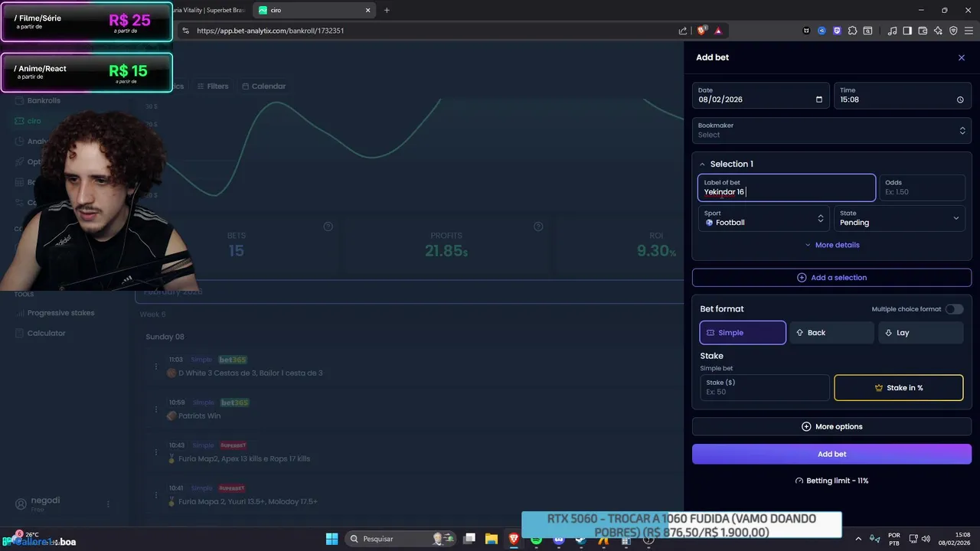Image resolution: width=980 pixels, height=551 pixels.
Task: Open the Extensions puzzle icon
Action: 852,31
